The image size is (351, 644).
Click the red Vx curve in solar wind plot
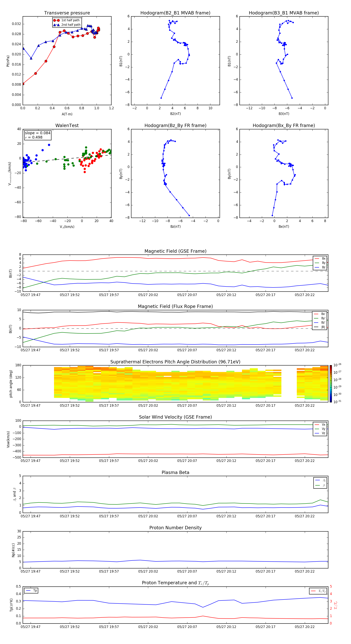click(x=175, y=454)
